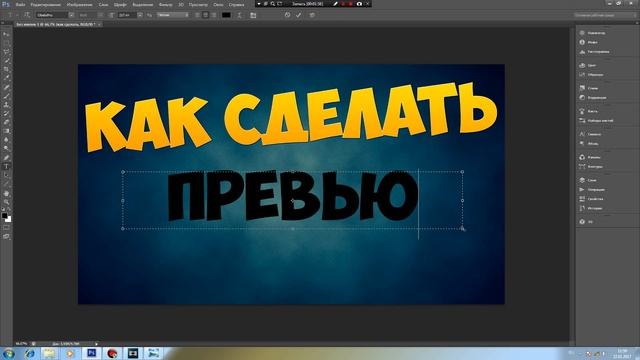Center text in options bar

click(206, 15)
